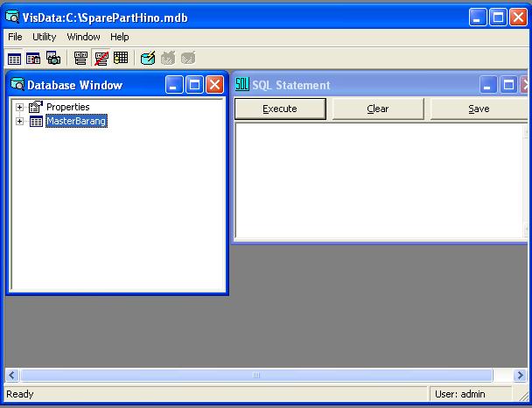Click the Save button in SQL Statement
The width and height of the screenshot is (532, 408).
click(x=479, y=109)
